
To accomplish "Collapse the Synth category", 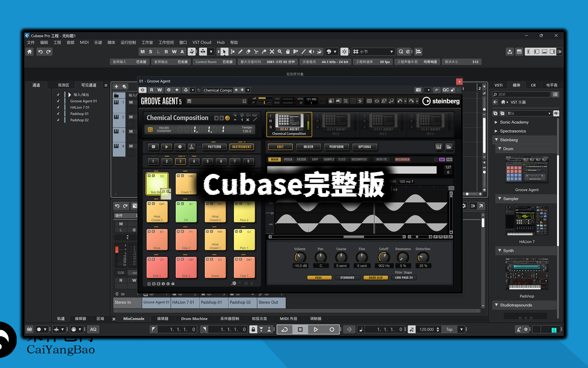I will (x=500, y=250).
